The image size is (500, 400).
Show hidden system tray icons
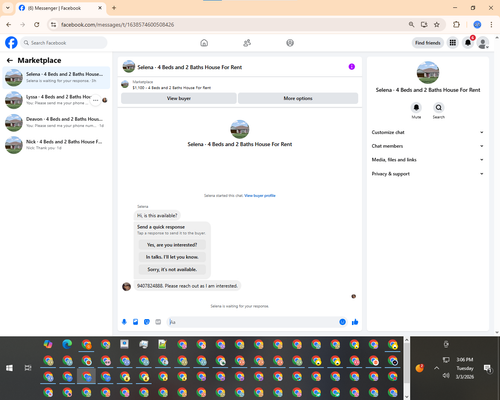(x=436, y=368)
